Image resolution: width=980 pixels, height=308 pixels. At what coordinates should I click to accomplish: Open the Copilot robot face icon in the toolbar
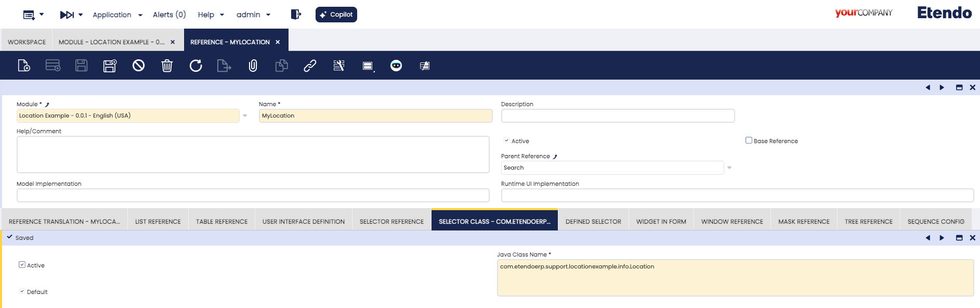click(396, 66)
